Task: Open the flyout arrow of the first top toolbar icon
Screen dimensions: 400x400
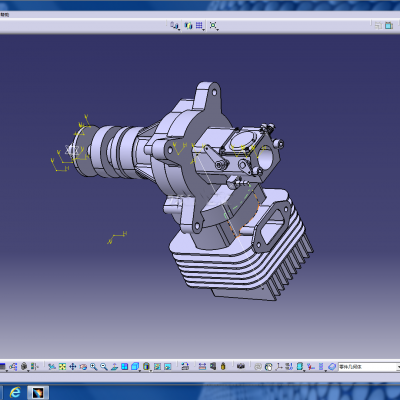Action: (x=179, y=30)
